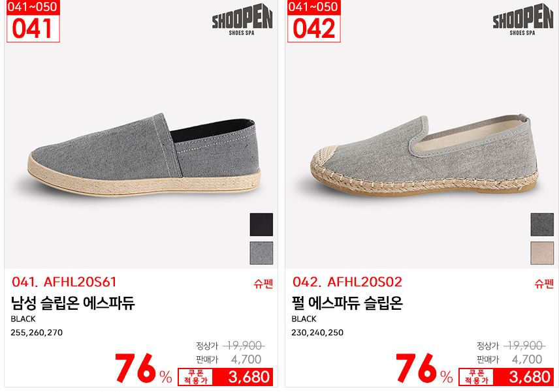
Task: Pick the beige color swatch for item 042
Action: click(x=542, y=253)
